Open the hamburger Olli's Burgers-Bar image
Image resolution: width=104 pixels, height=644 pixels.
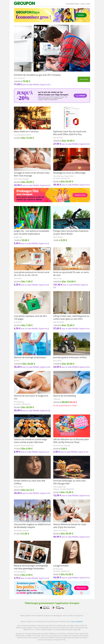pos(72,467)
